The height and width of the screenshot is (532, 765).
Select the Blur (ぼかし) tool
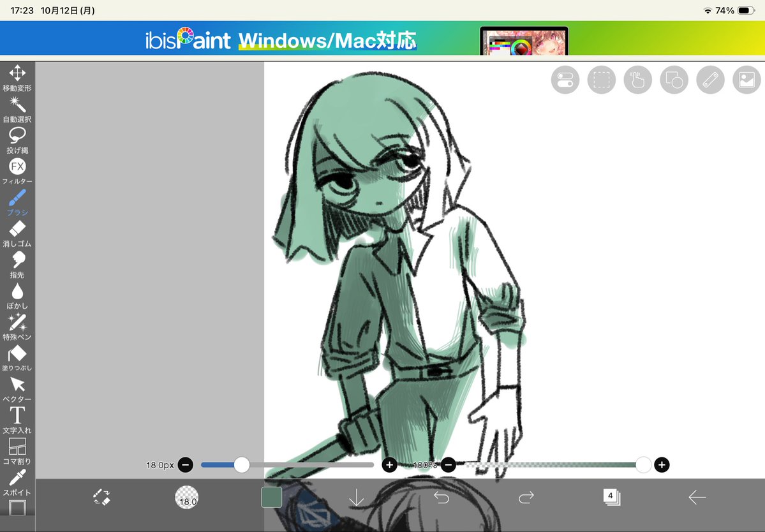(17, 296)
